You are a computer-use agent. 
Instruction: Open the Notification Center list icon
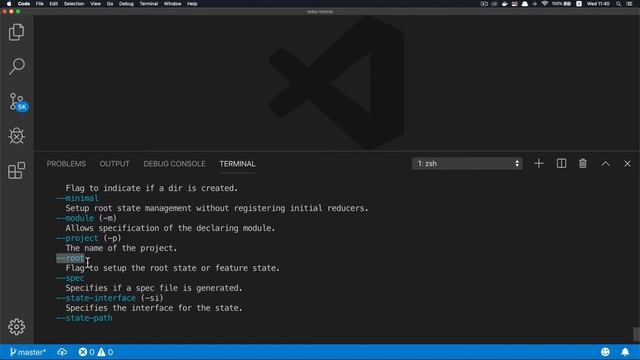coord(629,4)
